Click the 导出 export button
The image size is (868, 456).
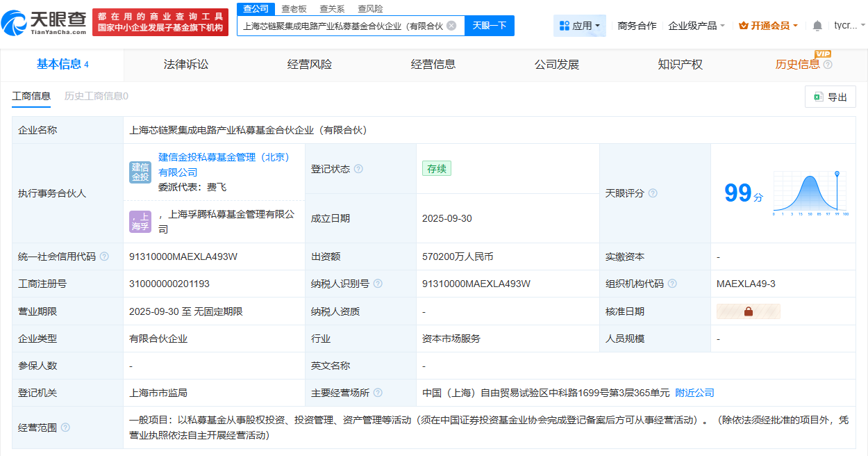pos(830,97)
